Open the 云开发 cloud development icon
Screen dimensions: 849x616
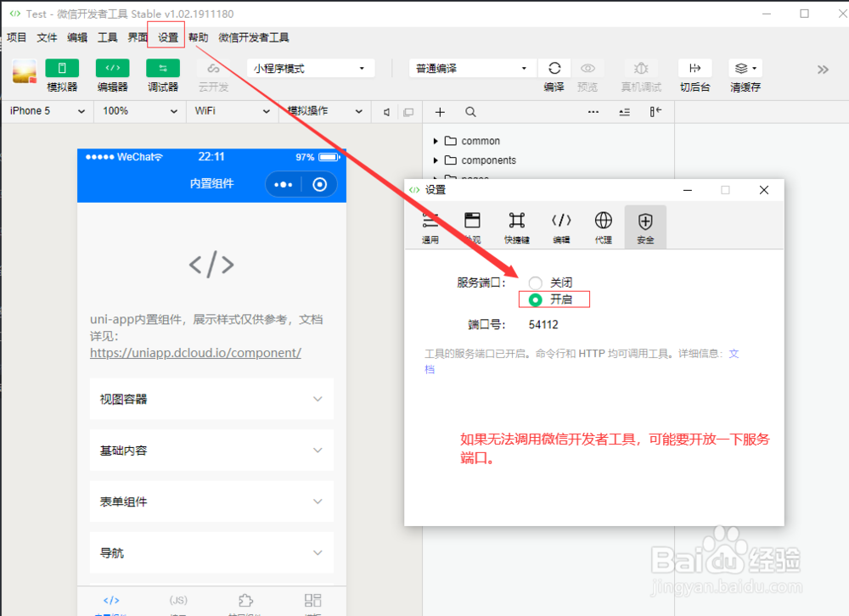coord(213,68)
